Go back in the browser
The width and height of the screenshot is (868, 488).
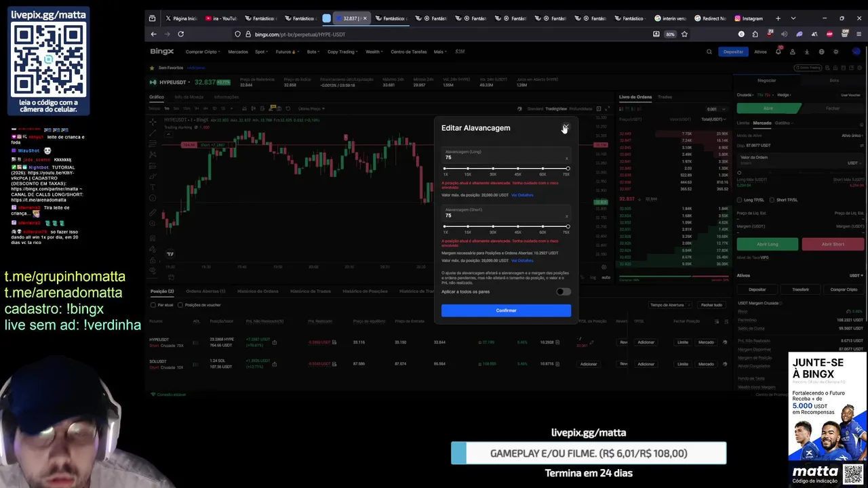click(153, 34)
